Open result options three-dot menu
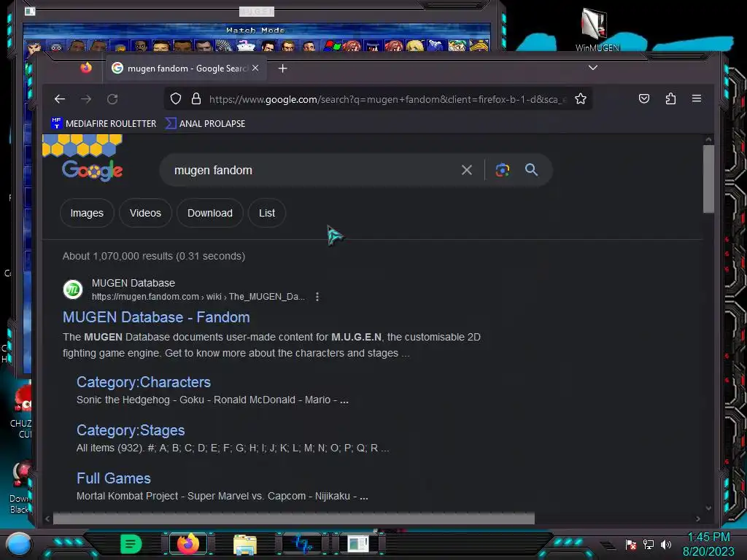The image size is (747, 560). click(317, 297)
